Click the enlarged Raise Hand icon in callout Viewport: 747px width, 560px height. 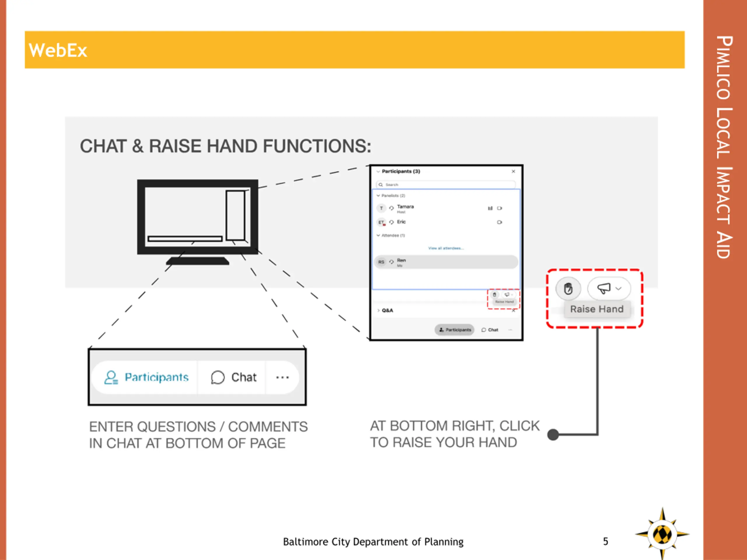(568, 289)
